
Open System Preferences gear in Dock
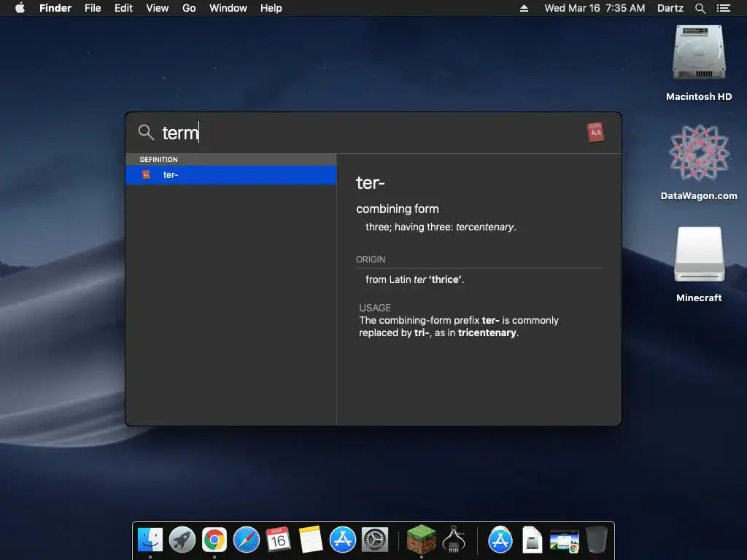375,540
